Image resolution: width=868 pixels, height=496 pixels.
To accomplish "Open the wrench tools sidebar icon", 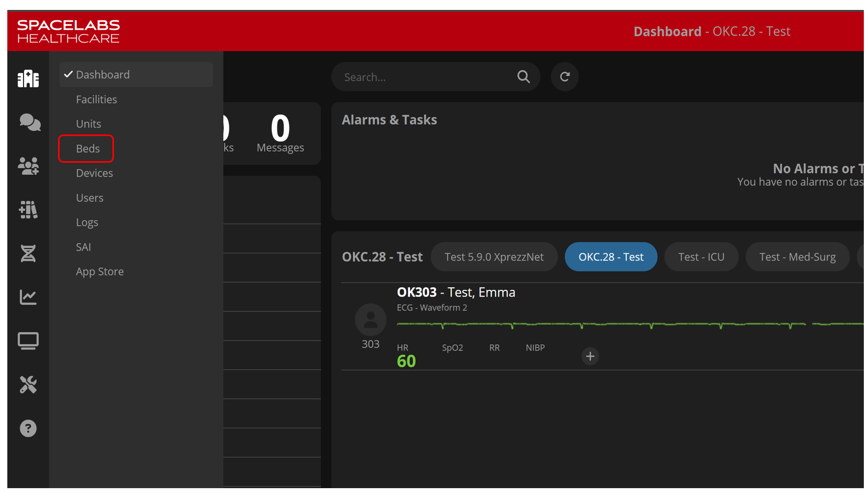I will coord(28,385).
